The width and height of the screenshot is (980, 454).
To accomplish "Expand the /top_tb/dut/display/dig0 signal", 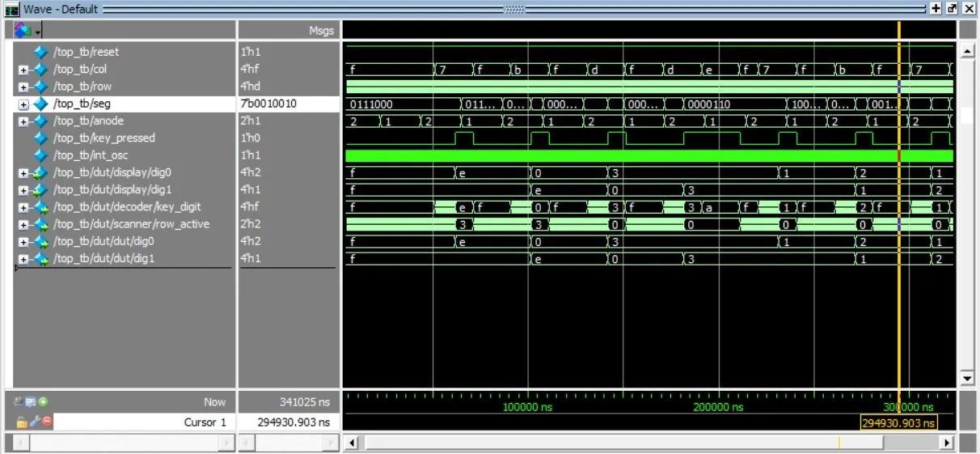I will coord(23,173).
